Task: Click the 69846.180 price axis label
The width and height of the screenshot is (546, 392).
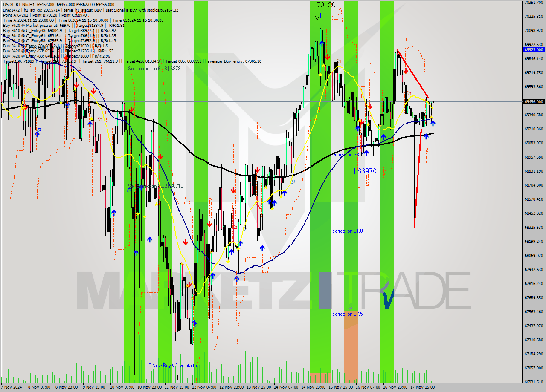Action: click(x=534, y=59)
